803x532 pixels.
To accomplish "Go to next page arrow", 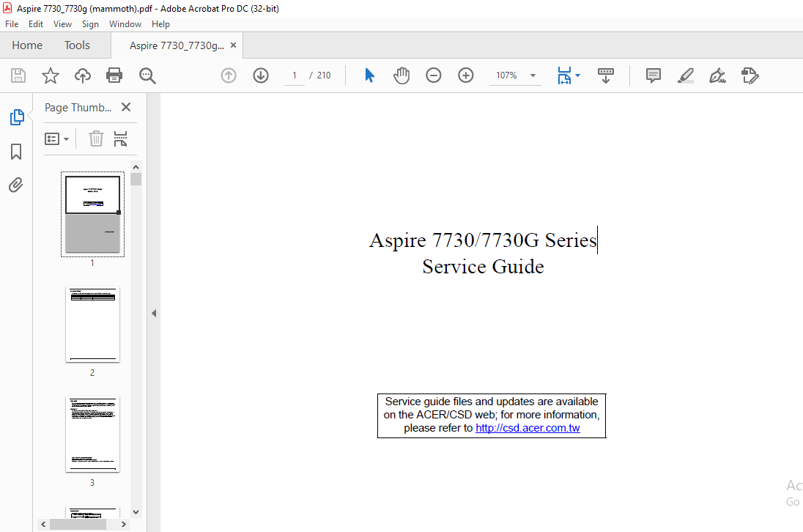I will pos(261,75).
